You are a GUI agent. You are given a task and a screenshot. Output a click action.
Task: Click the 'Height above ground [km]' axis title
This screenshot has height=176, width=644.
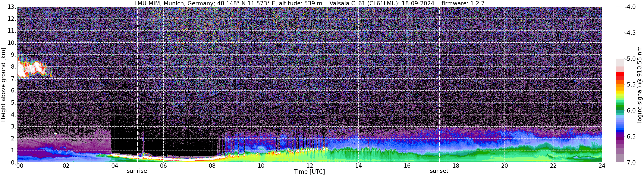tap(3, 85)
